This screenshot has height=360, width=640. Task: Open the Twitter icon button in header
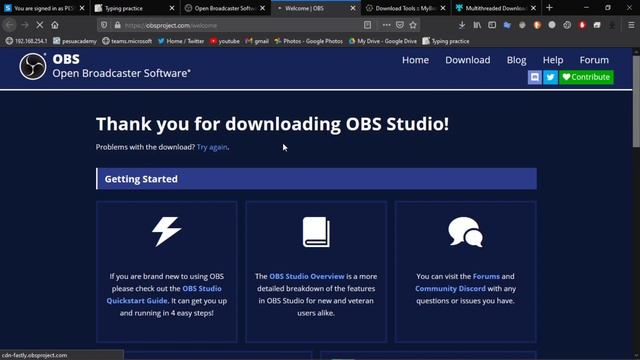coord(550,77)
